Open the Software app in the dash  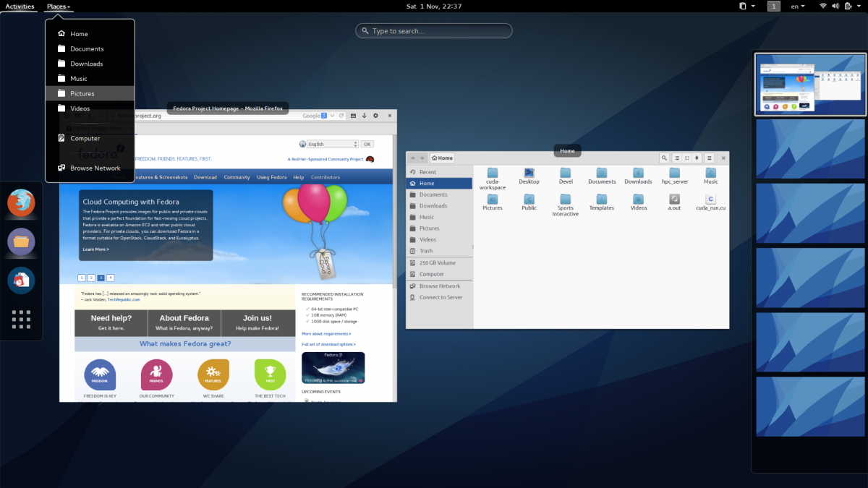[21, 281]
